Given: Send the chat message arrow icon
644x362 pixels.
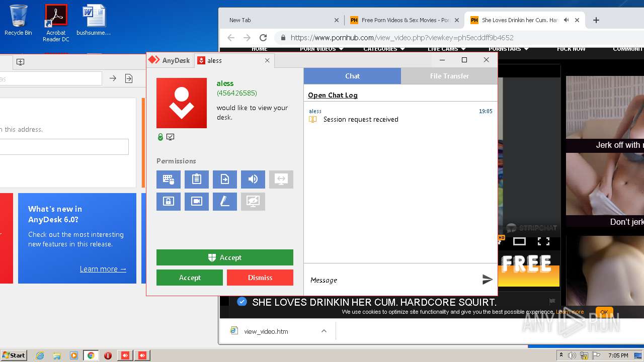Looking at the screenshot, I should pyautogui.click(x=487, y=280).
